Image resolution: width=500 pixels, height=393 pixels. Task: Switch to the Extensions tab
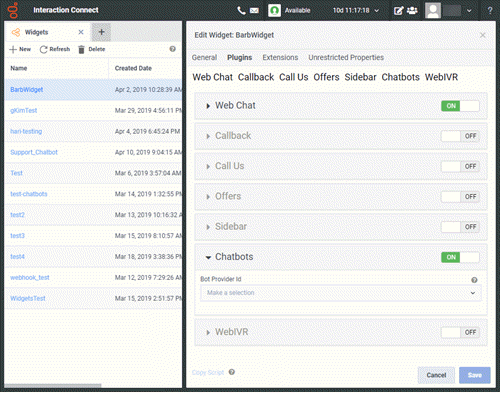(280, 58)
